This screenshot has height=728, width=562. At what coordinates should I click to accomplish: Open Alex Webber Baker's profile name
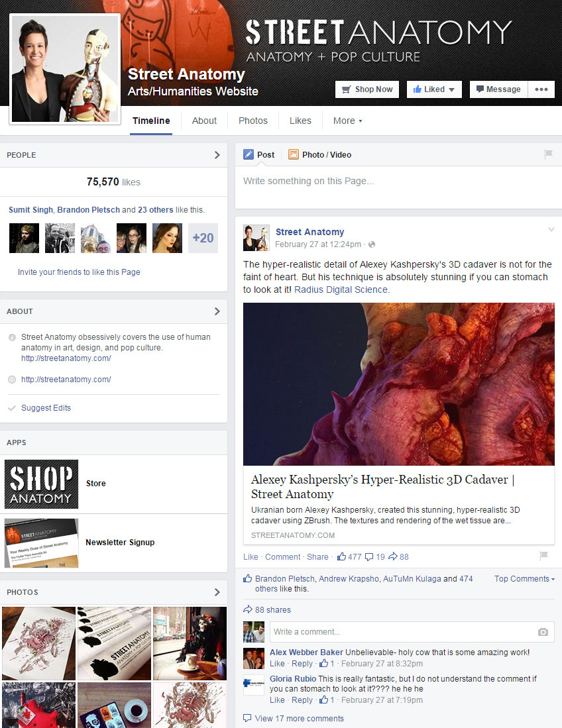pos(306,652)
